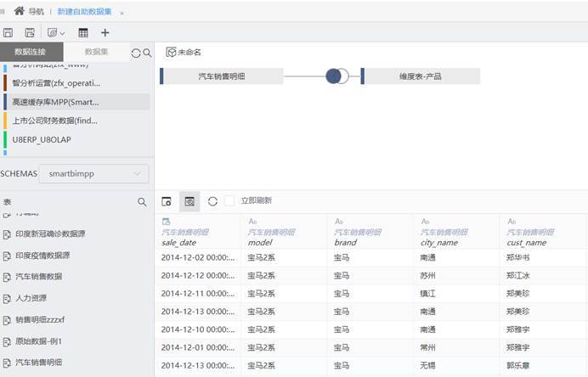
Task: Search data connections with magnifier icon
Action: click(x=147, y=53)
